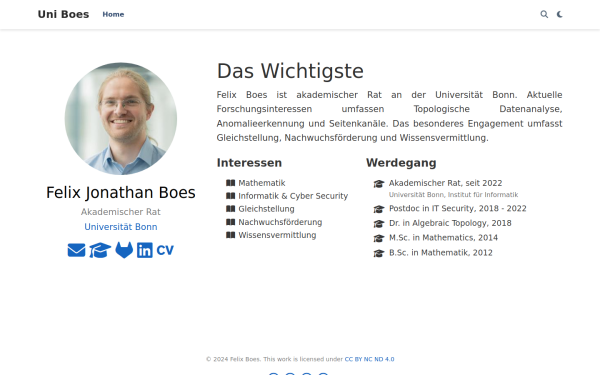Follow the Universität Bonn link

[121, 227]
